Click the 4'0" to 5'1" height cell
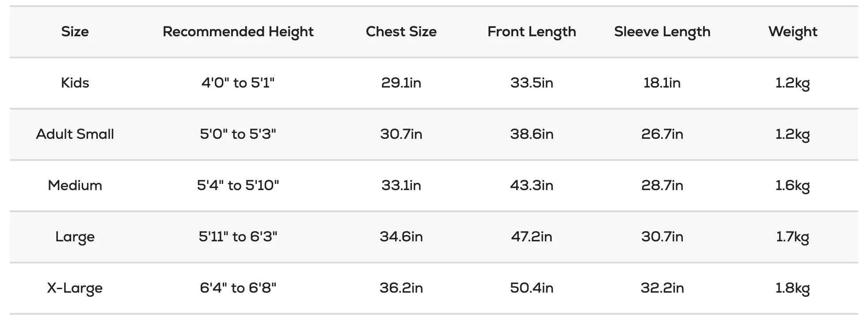Screen dimensions: 868x328 click(238, 83)
